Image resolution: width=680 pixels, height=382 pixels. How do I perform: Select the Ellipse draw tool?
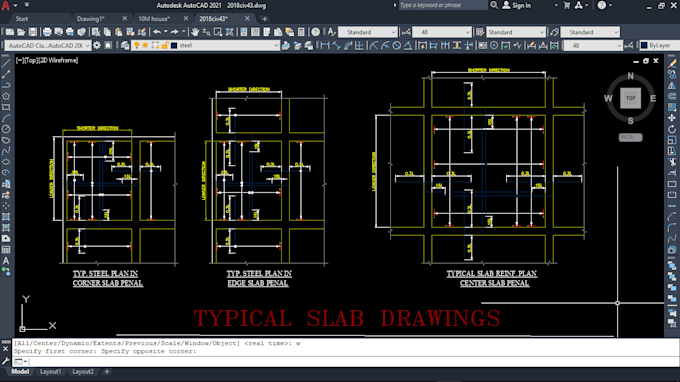point(6,162)
